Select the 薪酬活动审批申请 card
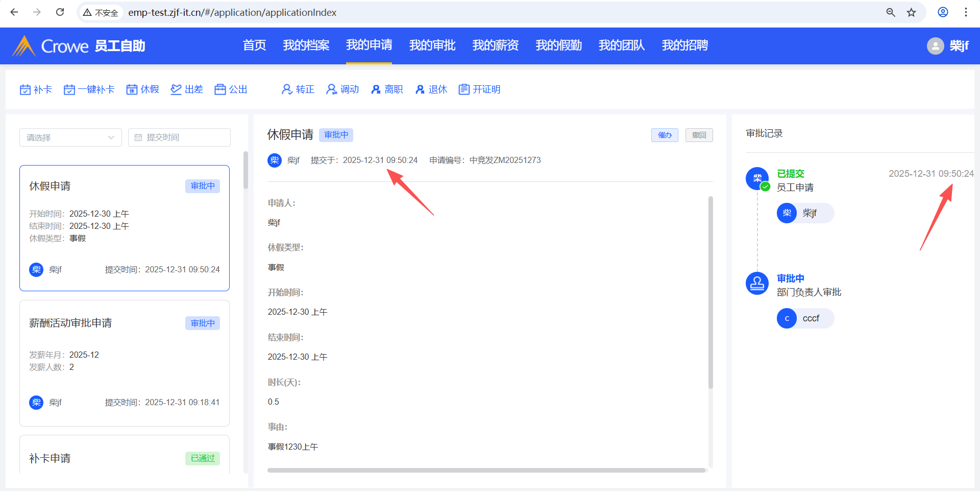The image size is (980, 491). pos(125,363)
